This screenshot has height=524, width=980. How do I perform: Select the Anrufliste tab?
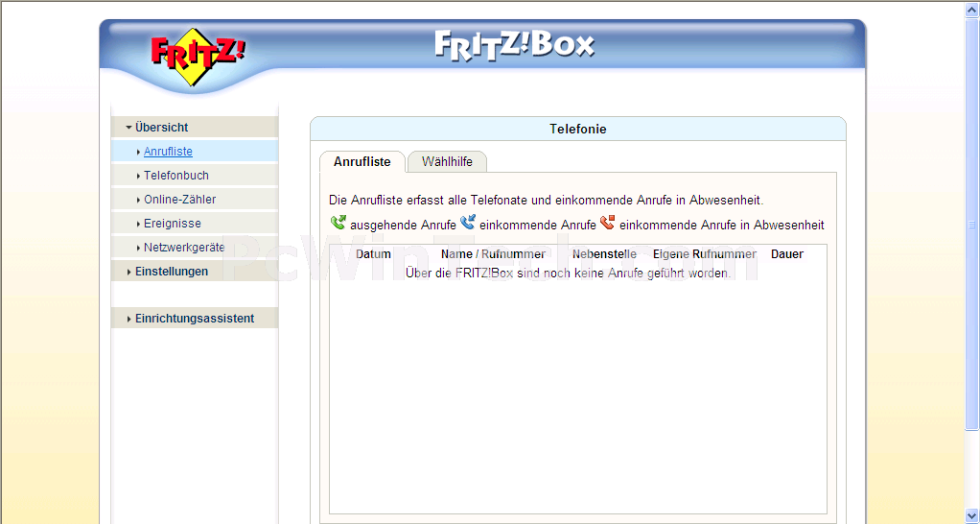click(362, 162)
